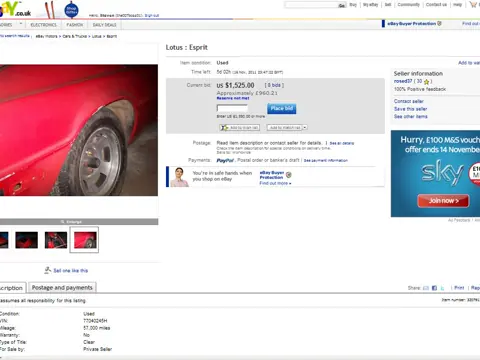Image resolution: width=480 pixels, height=360 pixels.
Task: Select the highlighted red wheel thumbnail
Action: 84,240
